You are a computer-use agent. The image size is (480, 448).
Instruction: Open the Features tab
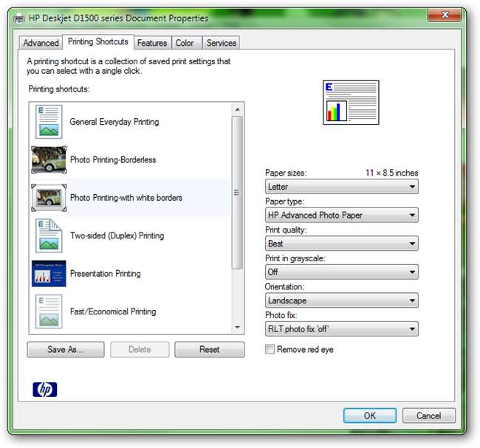pyautogui.click(x=152, y=43)
